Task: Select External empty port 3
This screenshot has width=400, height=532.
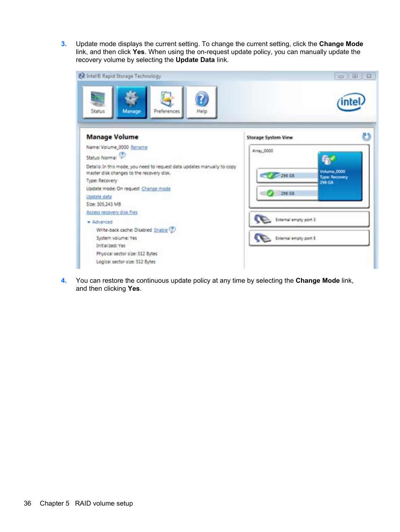Action: point(309,220)
